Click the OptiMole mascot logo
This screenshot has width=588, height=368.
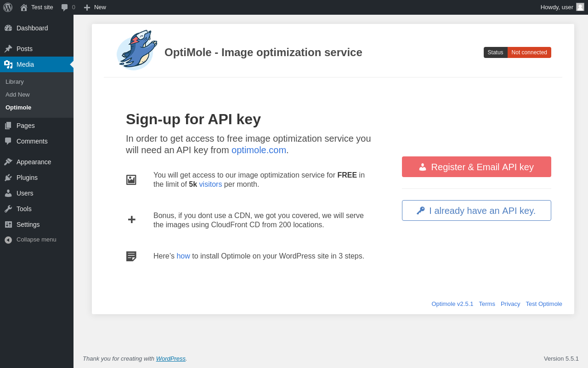tap(137, 50)
